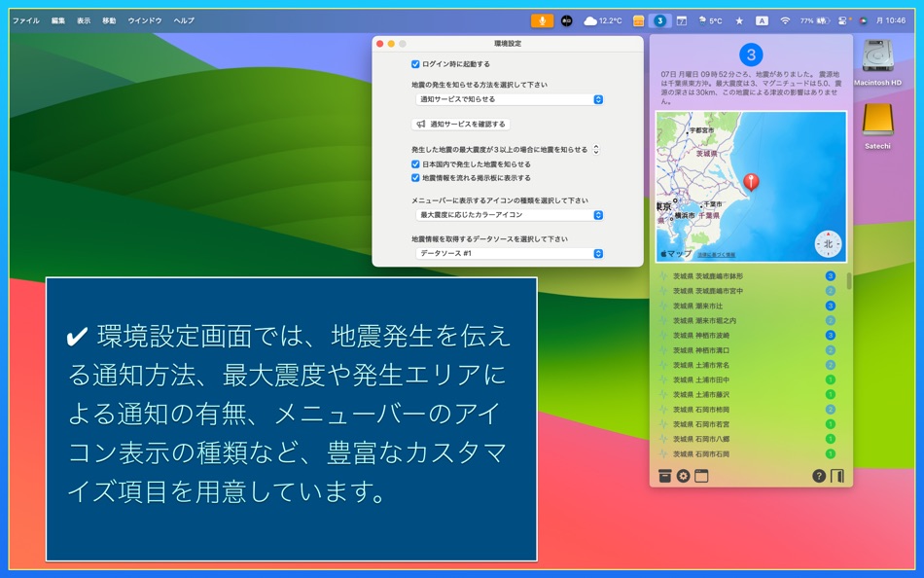This screenshot has width=924, height=578.
Task: Click the window icon in panel's bottom bar
Action: tap(701, 476)
